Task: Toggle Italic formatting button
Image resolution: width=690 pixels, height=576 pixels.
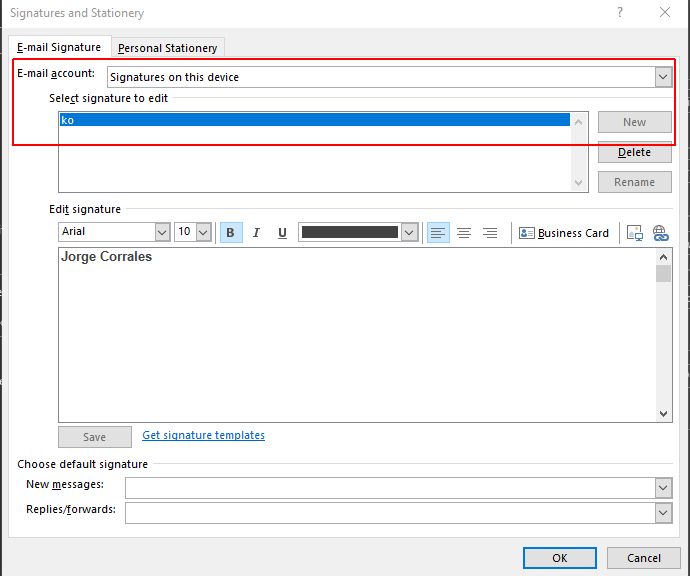Action: (x=256, y=233)
